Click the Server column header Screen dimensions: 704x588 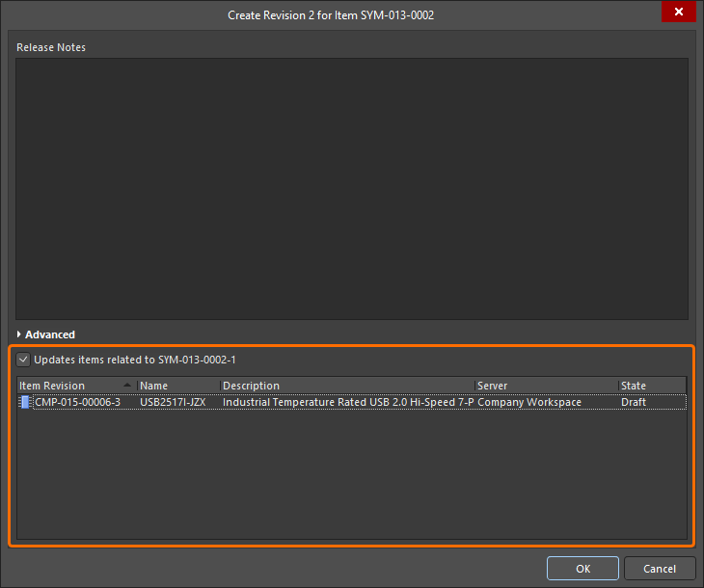tap(547, 386)
